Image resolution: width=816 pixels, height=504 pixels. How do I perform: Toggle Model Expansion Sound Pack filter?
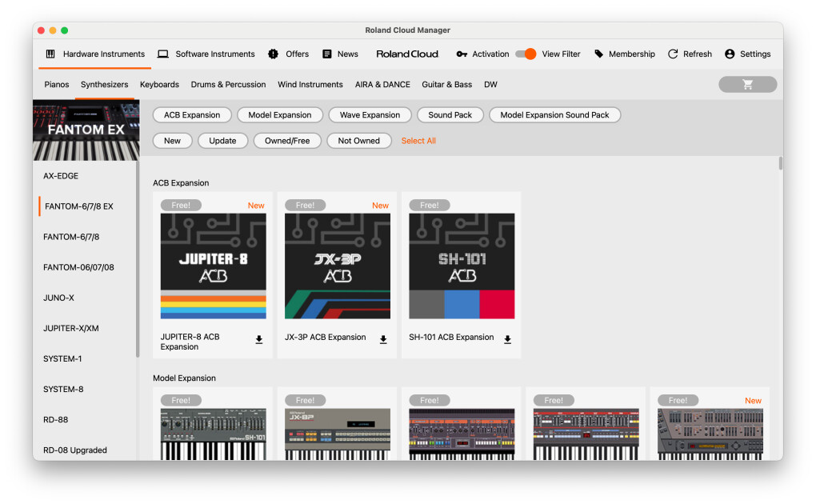pos(554,115)
